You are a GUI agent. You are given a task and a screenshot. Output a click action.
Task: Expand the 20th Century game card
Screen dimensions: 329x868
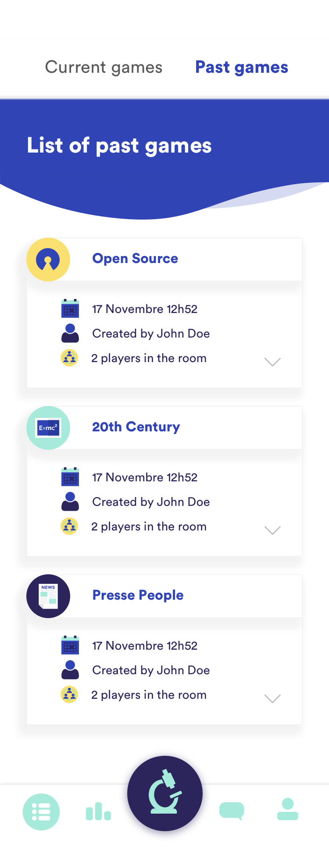tap(272, 530)
